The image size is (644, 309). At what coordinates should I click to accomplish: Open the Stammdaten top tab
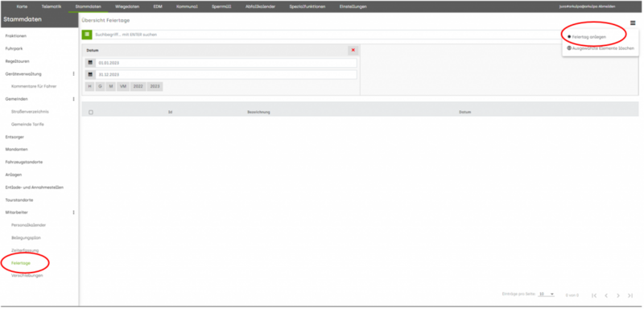coord(88,6)
